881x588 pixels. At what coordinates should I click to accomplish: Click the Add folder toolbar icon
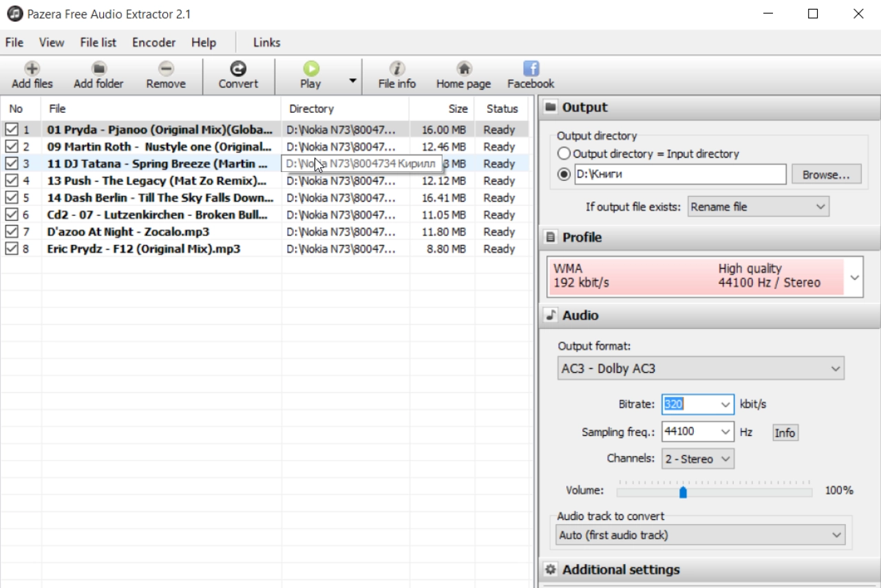[x=98, y=68]
